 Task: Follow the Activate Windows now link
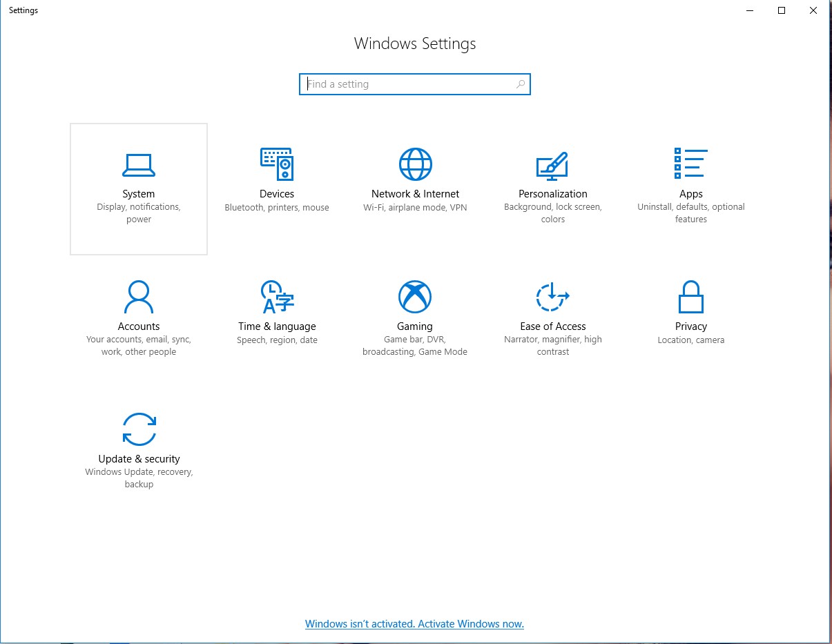pos(414,624)
